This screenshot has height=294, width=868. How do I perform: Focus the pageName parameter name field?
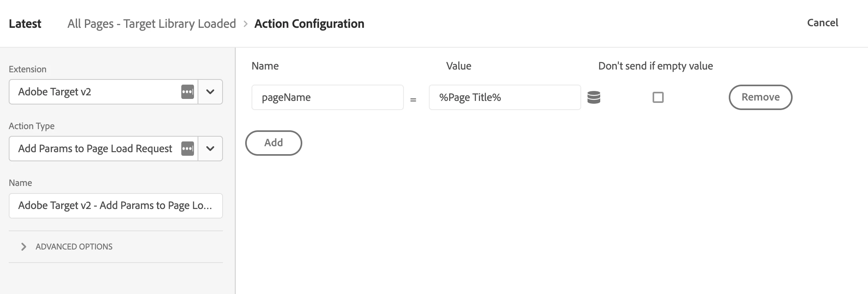327,97
